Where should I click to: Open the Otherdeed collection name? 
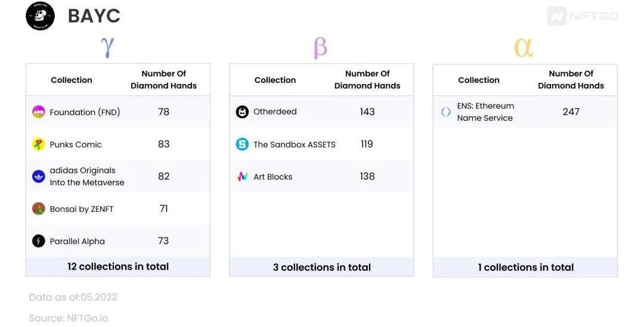tap(275, 112)
